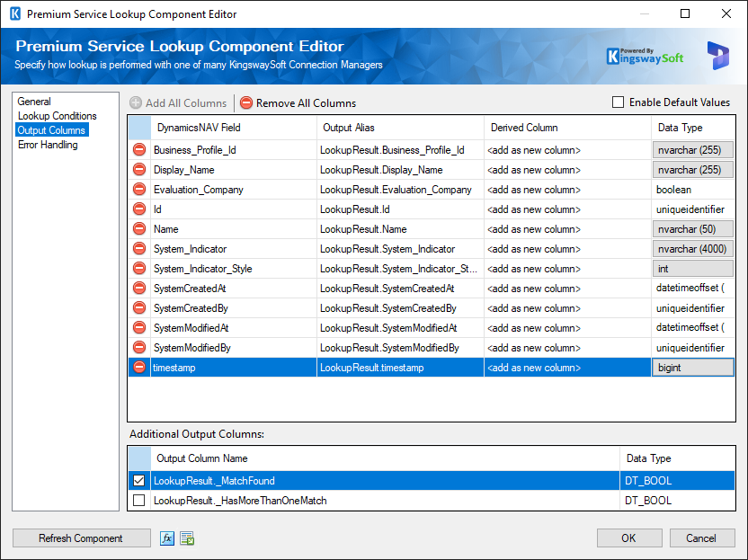The image size is (748, 560).
Task: Edit the LookupResult.Name output alias
Action: coord(400,229)
